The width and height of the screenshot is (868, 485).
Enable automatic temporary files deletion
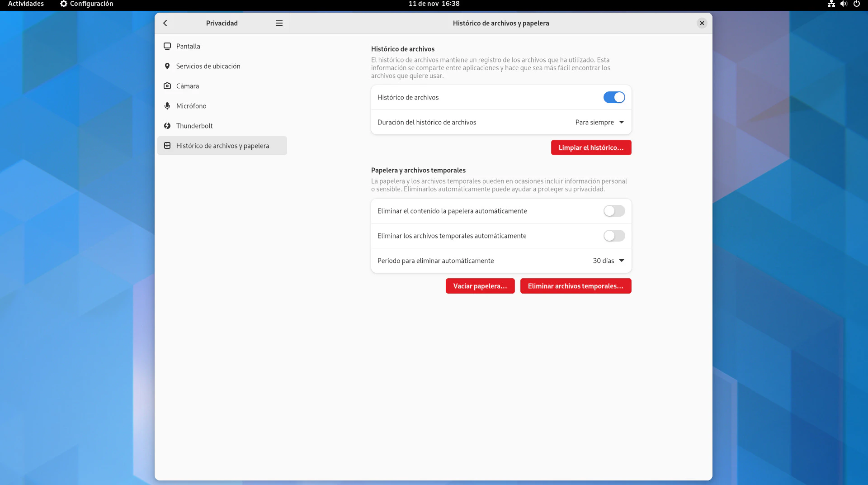click(x=614, y=236)
